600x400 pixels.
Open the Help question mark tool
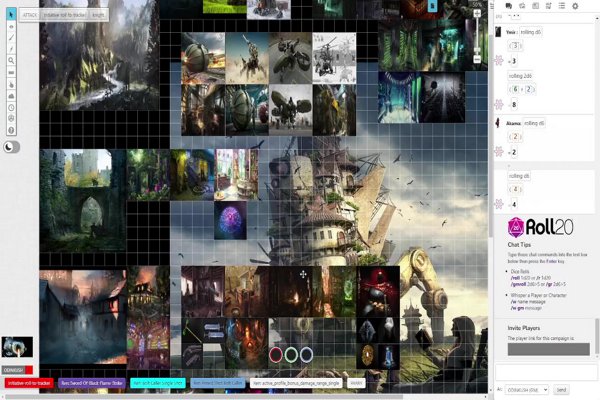coord(11,130)
